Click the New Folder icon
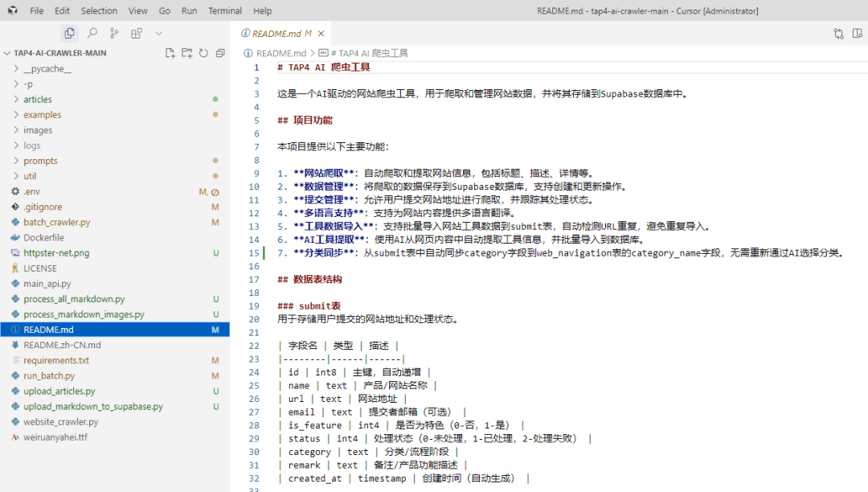 [x=187, y=53]
